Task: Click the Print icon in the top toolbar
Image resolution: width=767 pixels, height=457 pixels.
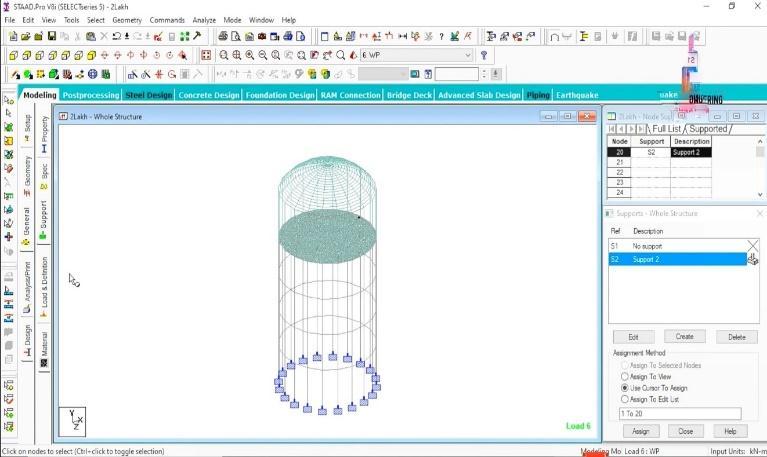Action: tap(223, 36)
